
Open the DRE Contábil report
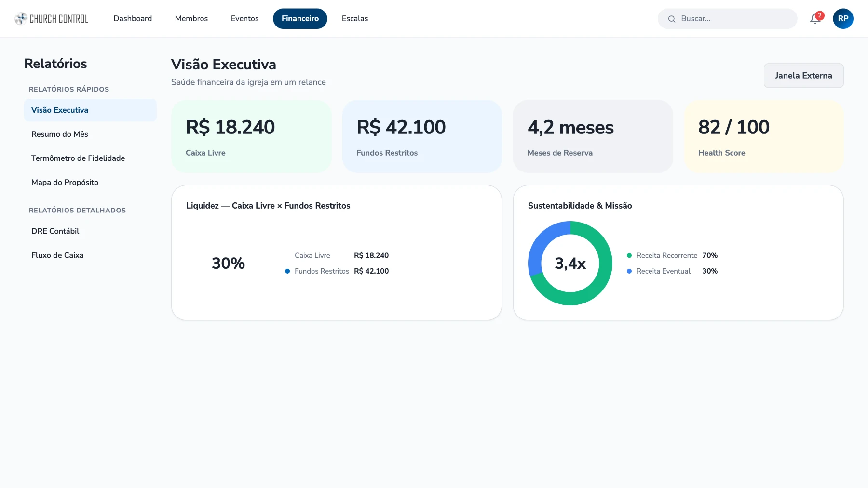tap(90, 231)
